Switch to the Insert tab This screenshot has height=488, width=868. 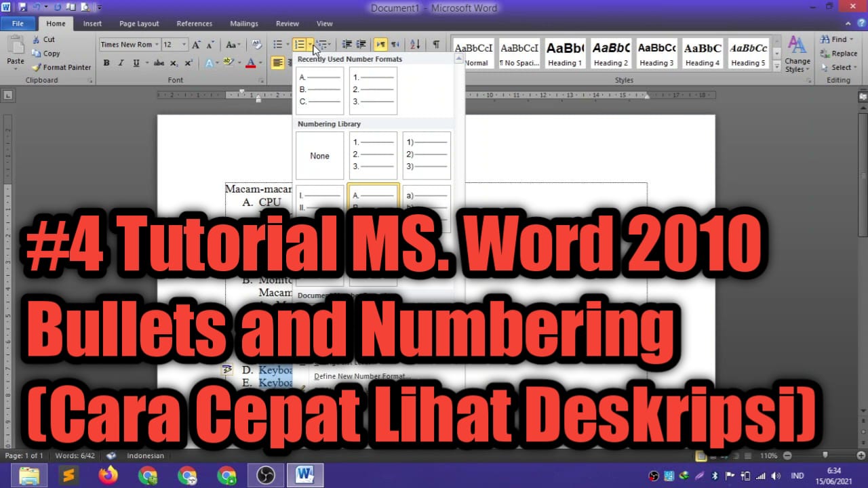[92, 24]
